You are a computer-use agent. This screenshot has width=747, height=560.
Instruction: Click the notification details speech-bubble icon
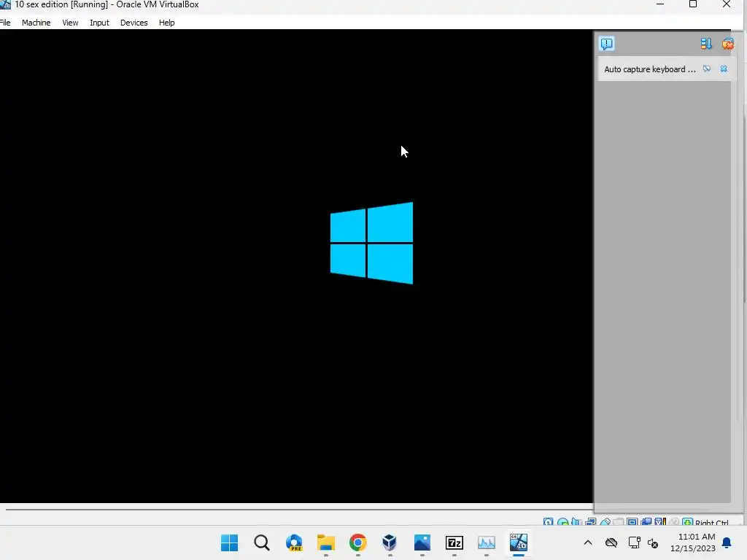(707, 69)
